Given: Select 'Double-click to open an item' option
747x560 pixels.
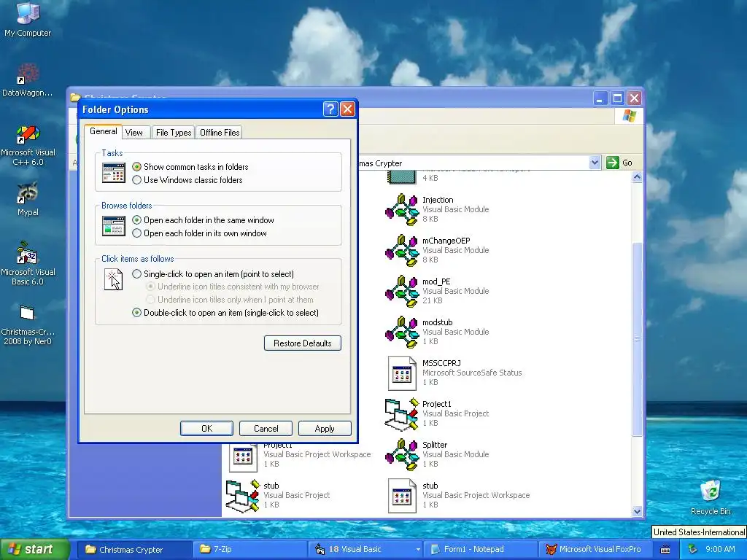Looking at the screenshot, I should point(225,313).
